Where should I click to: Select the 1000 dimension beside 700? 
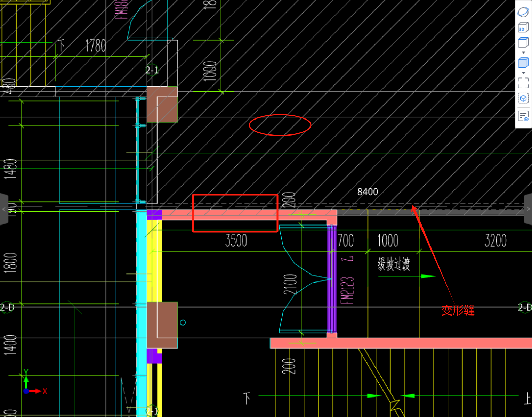point(388,240)
